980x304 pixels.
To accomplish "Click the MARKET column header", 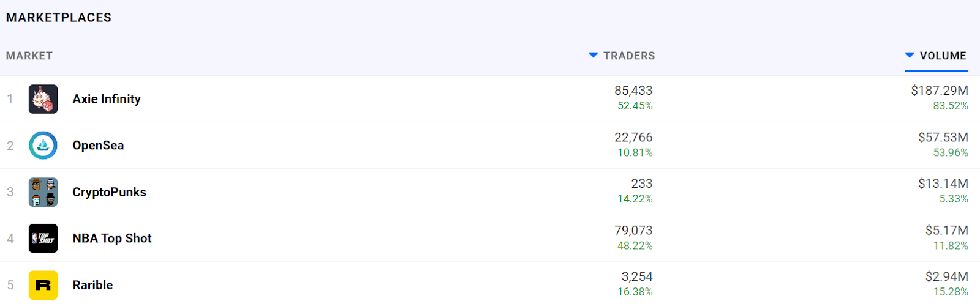I will 29,56.
